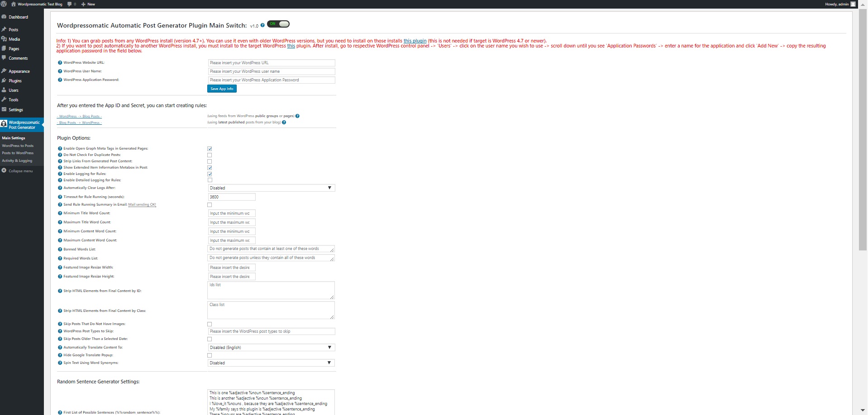Click the Minimum Title Word Count field

[232, 213]
